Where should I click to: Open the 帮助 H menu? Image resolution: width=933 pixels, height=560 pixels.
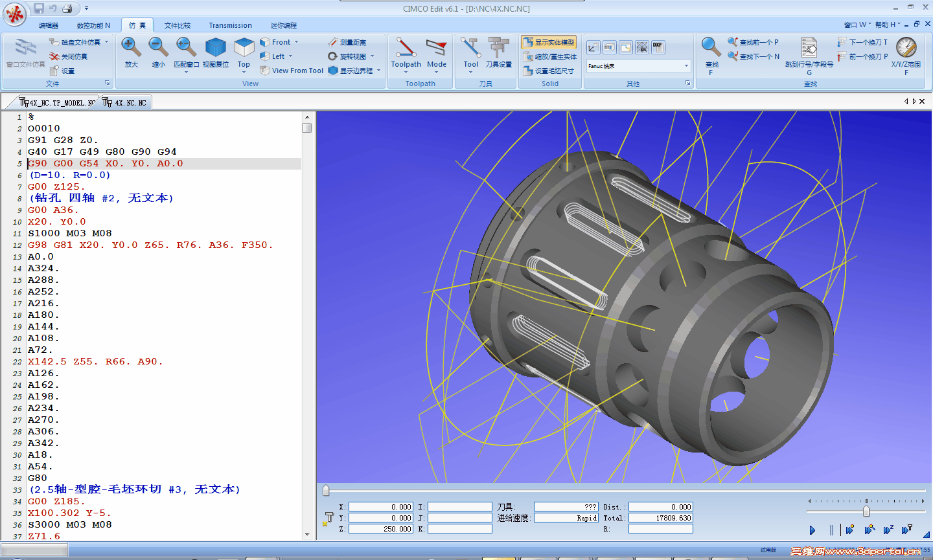887,25
